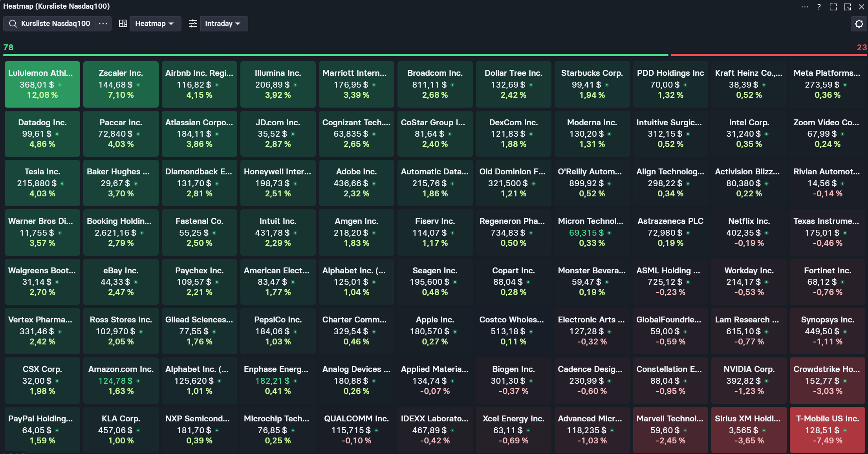The width and height of the screenshot is (868, 454).
Task: Select the T-Mobile US Inc. tile
Action: tap(828, 430)
